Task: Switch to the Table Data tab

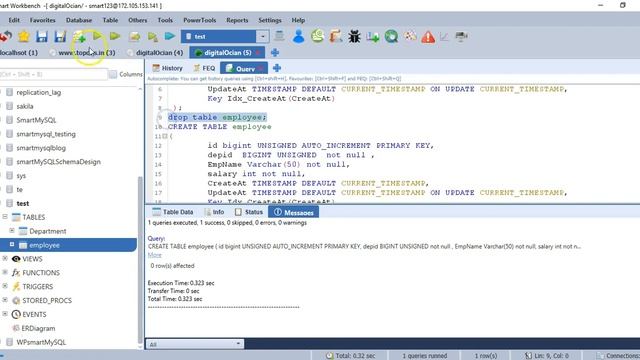Action: pyautogui.click(x=172, y=212)
